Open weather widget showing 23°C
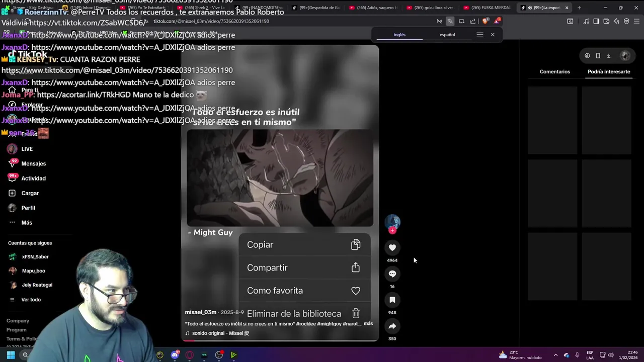The width and height of the screenshot is (644, 362). click(520, 355)
